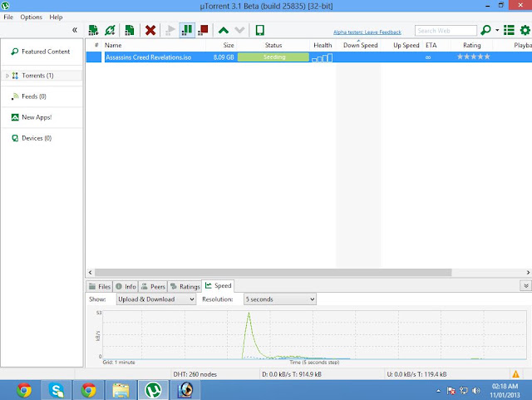Screen dimensions: 532x400
Task: Sort by the Up Speed column header
Action: click(401, 45)
